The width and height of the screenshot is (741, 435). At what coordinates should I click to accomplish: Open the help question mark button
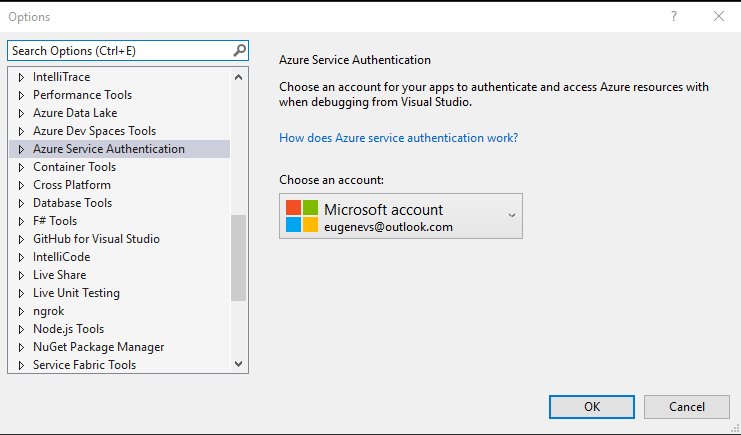point(674,17)
